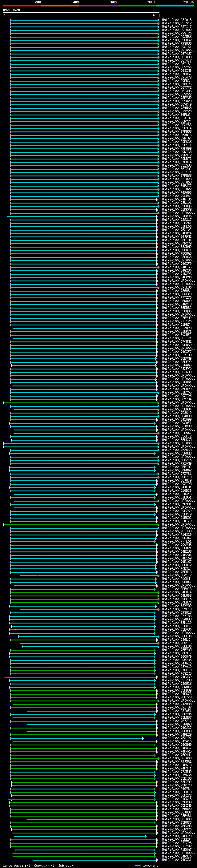Open UniRef100_Q677F2 entry
This screenshot has width=197, height=868.
[x=177, y=88]
